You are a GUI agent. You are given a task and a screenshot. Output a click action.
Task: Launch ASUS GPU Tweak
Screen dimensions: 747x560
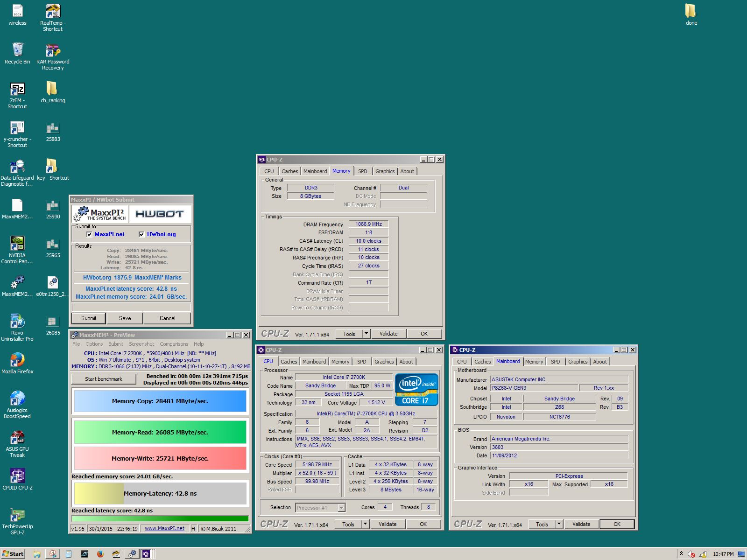pos(17,444)
